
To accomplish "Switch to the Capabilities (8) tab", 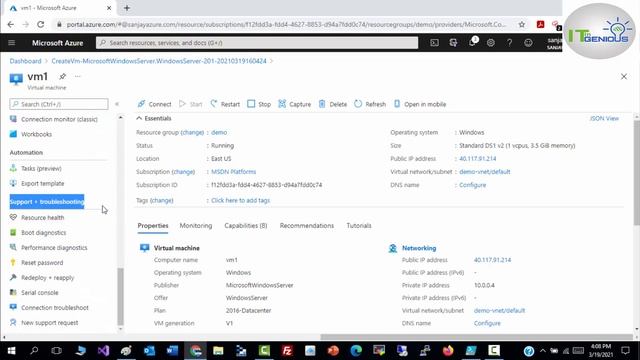I will (246, 226).
